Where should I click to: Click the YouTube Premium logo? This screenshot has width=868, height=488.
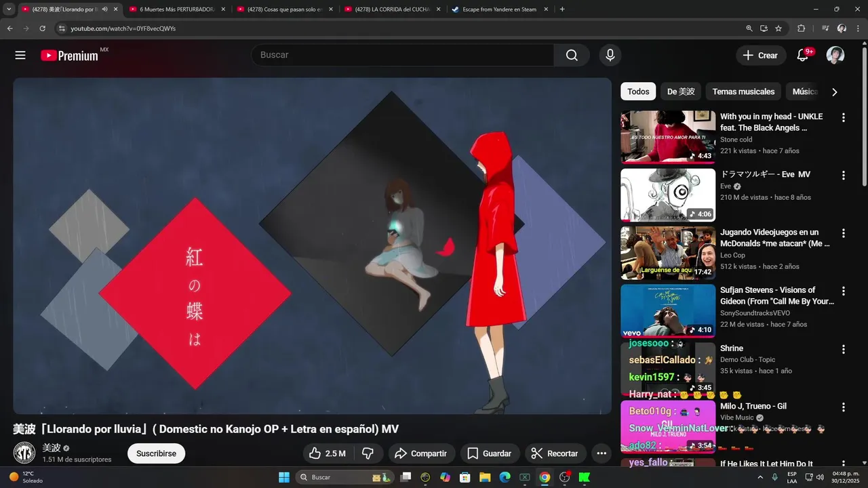point(70,56)
